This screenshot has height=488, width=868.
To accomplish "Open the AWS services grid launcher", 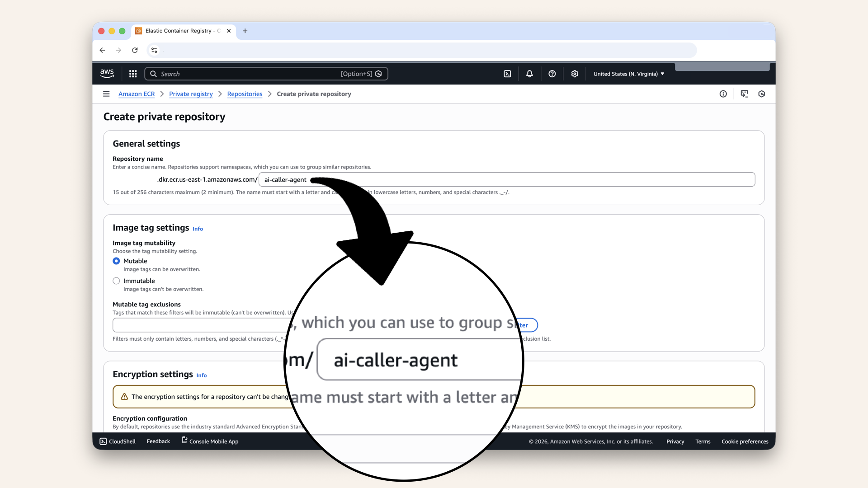I will pos(132,74).
